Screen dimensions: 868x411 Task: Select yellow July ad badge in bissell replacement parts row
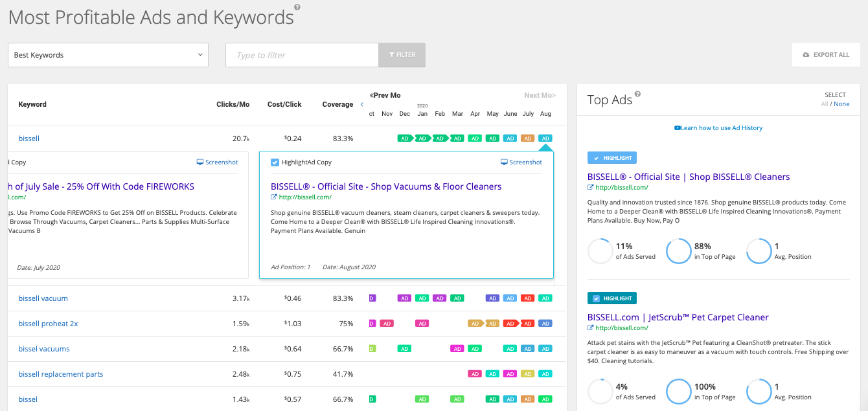pos(528,374)
